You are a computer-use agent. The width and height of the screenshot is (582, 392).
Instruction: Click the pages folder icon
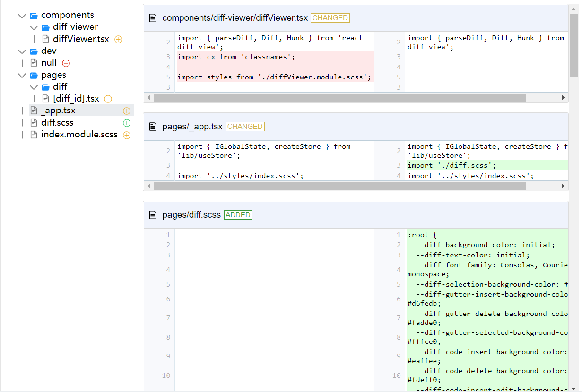[x=34, y=76]
